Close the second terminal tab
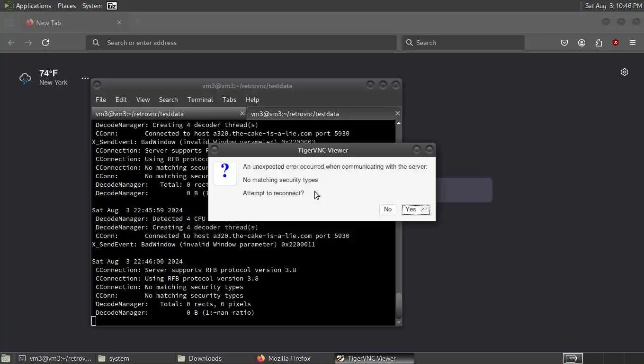The height and width of the screenshot is (364, 644). click(397, 113)
